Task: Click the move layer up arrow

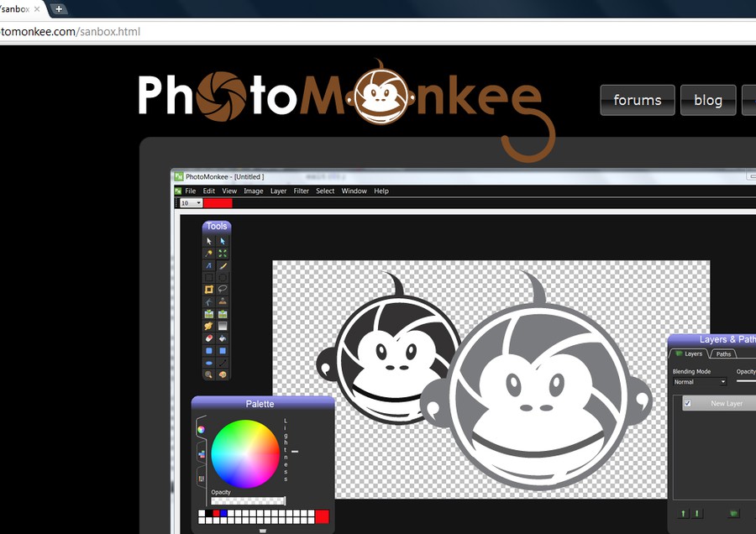Action: tap(683, 513)
